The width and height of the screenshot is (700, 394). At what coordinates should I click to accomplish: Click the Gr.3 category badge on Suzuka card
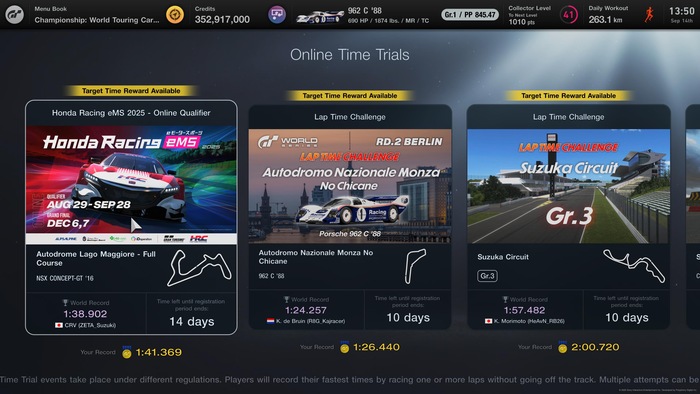[487, 276]
